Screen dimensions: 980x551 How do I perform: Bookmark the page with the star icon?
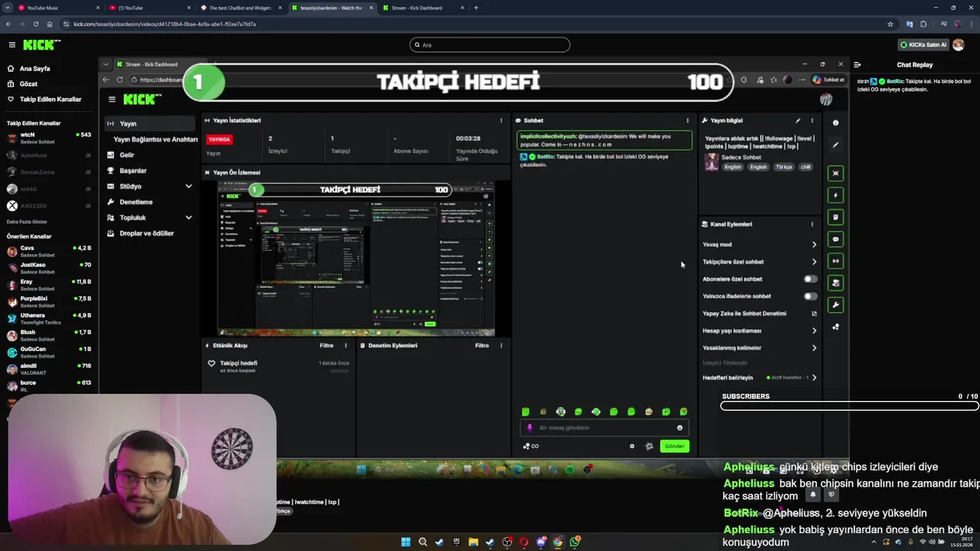point(890,24)
